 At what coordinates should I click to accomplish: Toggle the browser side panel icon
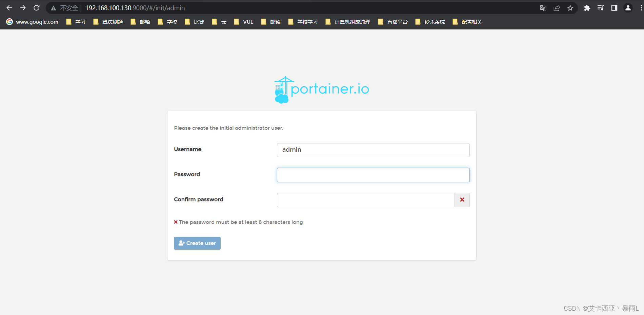coord(614,8)
